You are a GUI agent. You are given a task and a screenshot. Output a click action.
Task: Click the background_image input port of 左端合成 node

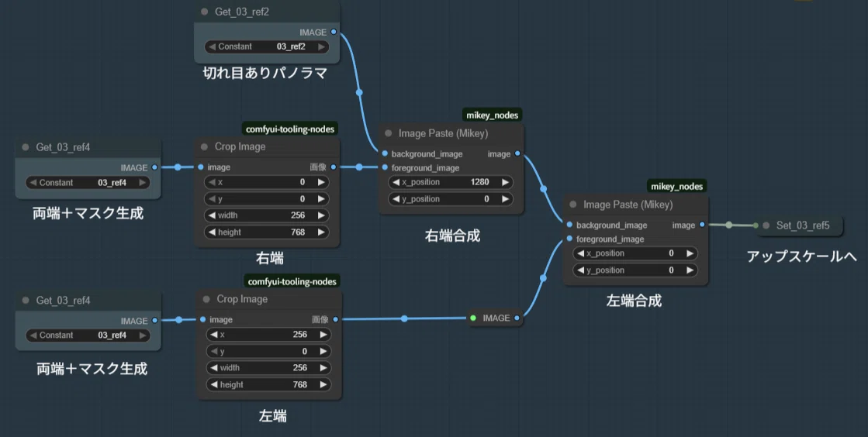569,225
